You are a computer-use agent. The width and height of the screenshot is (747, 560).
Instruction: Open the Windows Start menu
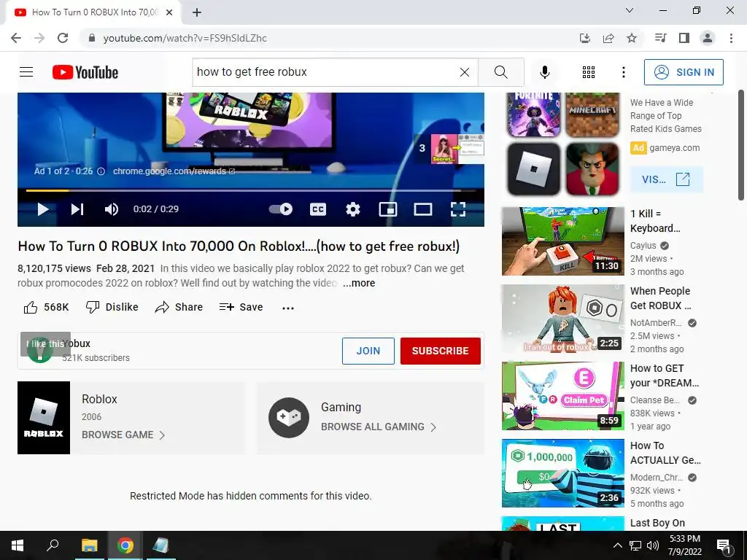pos(18,545)
